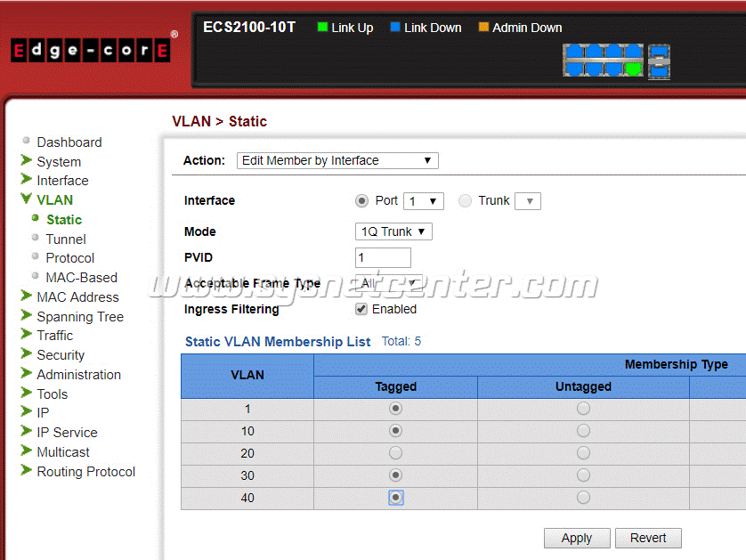The height and width of the screenshot is (560, 746).
Task: Click the top-left port on the switch panel
Action: 574,53
